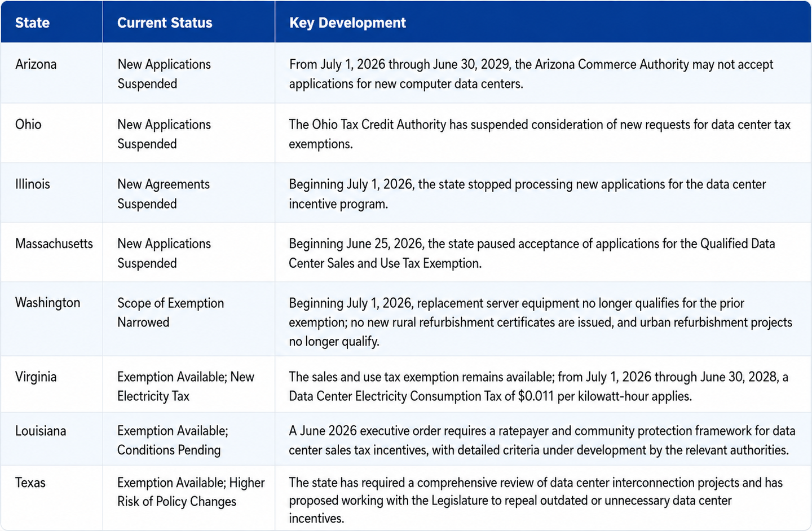Select the Massachusetts state cell
Viewport: 812px width, 531px height.
click(x=51, y=252)
